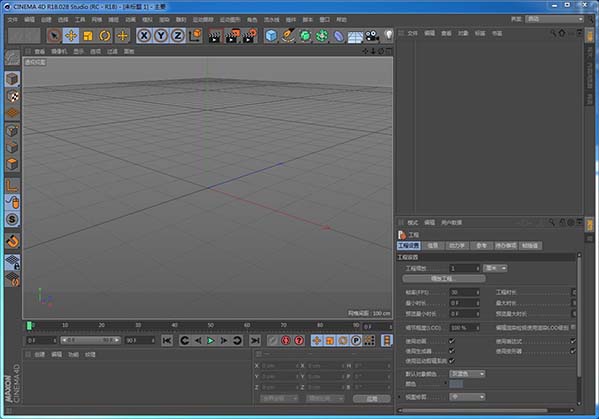The width and height of the screenshot is (599, 419).
Task: Open the default object color dropdown
Action: (x=467, y=374)
